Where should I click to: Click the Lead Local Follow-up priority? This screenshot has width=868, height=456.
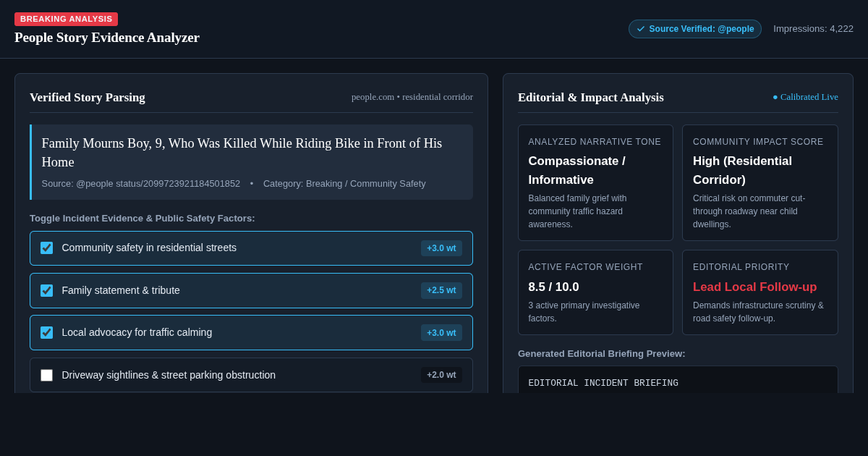(754, 287)
